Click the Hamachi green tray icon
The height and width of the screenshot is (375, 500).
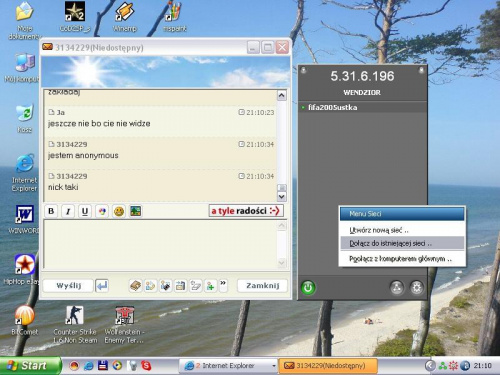pos(443,366)
